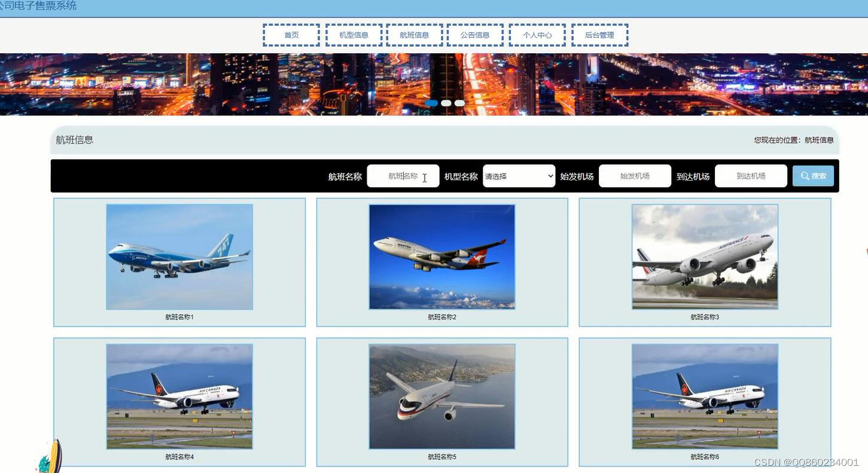Click the 航班信息 breadcrumb location text
Screen dimensions: 868x473
pyautogui.click(x=819, y=140)
